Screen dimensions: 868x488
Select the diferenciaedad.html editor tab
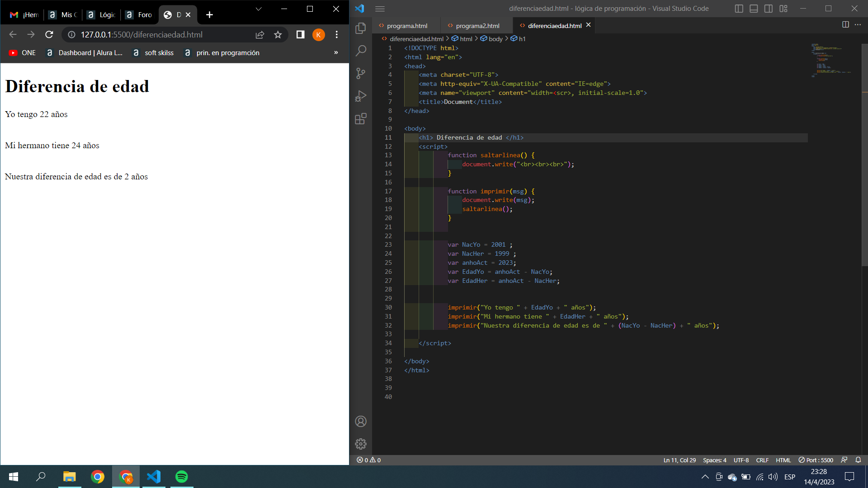click(554, 26)
